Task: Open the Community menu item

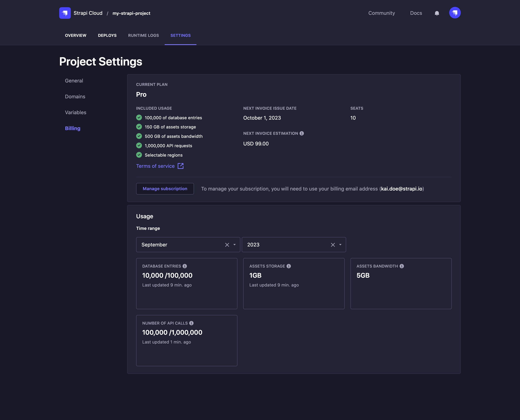Action: click(382, 13)
